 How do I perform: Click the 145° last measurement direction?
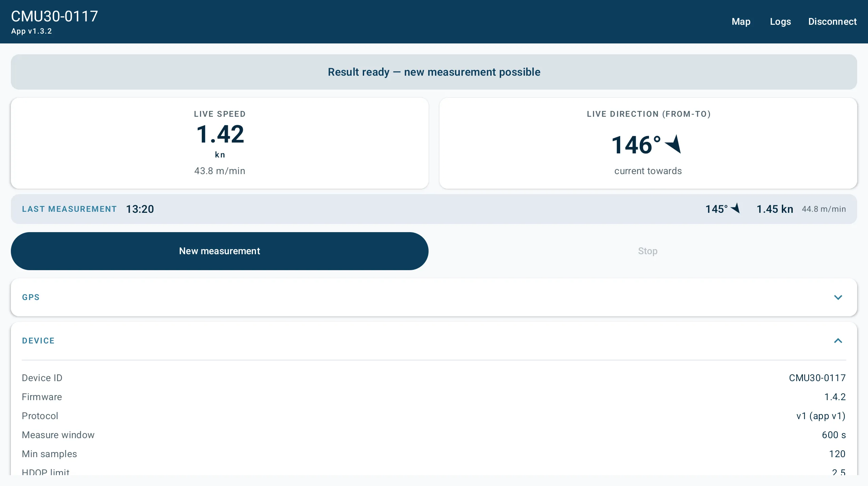[716, 209]
